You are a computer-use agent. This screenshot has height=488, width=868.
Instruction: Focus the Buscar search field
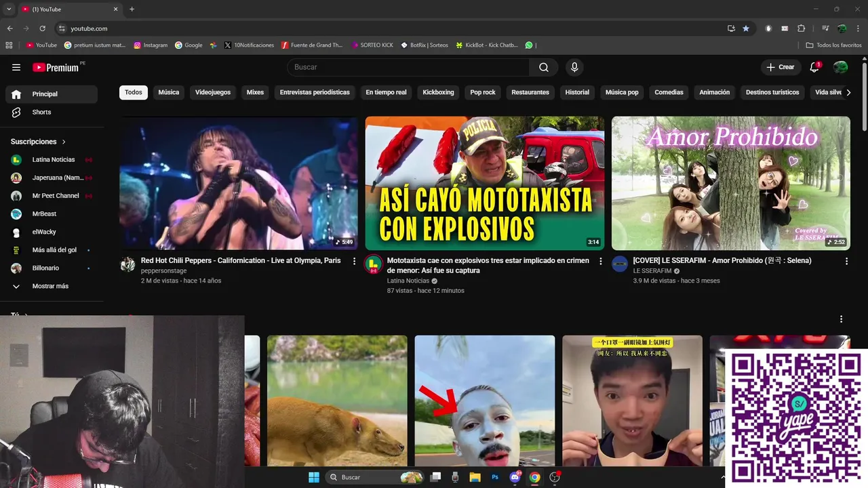[409, 67]
